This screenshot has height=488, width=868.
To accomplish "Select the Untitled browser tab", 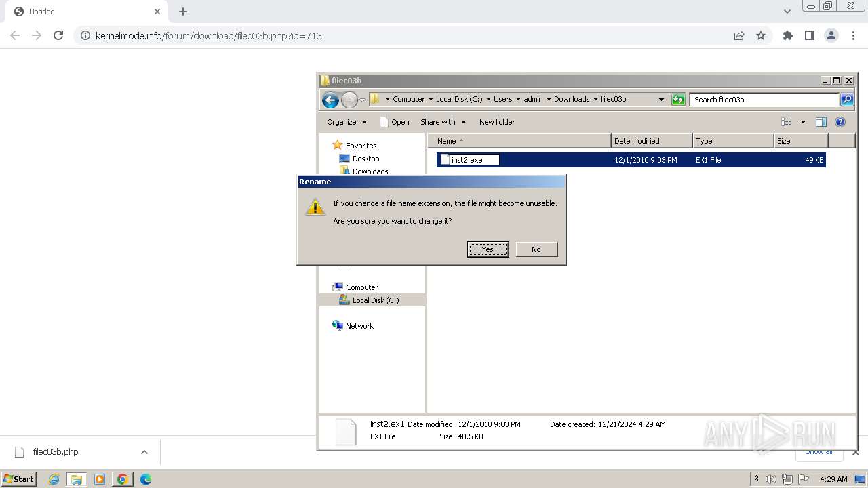I will click(86, 12).
